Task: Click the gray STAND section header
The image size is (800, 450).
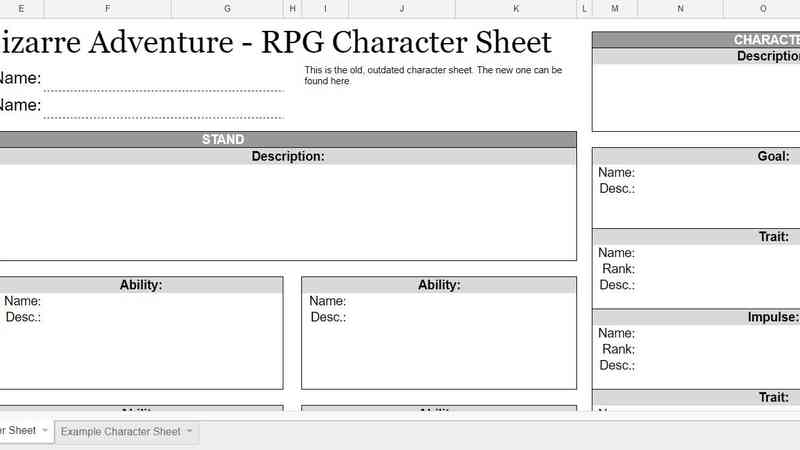Action: [222, 140]
